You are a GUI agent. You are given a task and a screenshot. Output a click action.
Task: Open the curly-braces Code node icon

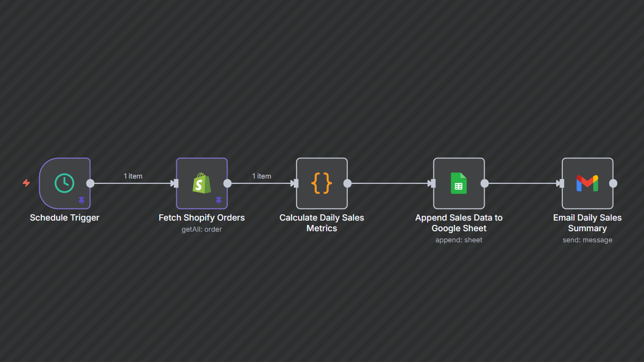322,183
